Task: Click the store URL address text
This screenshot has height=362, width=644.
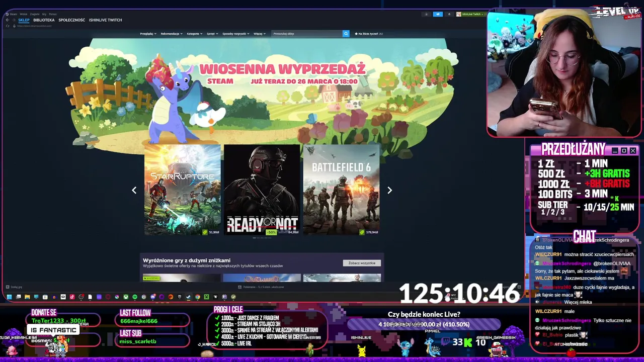Action: [x=34, y=26]
